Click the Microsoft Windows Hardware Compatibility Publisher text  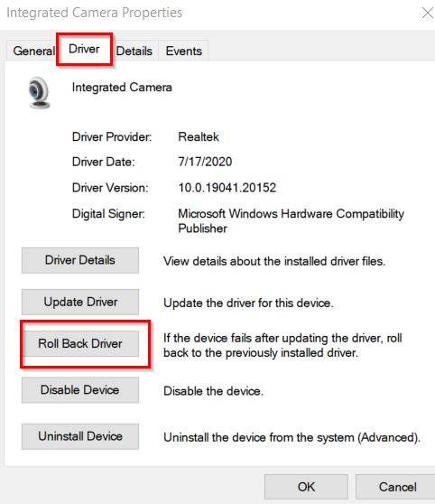[292, 221]
